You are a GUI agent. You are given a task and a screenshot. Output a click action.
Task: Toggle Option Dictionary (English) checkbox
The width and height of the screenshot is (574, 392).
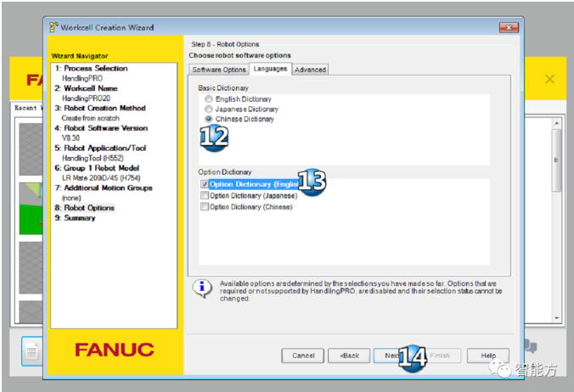click(205, 184)
